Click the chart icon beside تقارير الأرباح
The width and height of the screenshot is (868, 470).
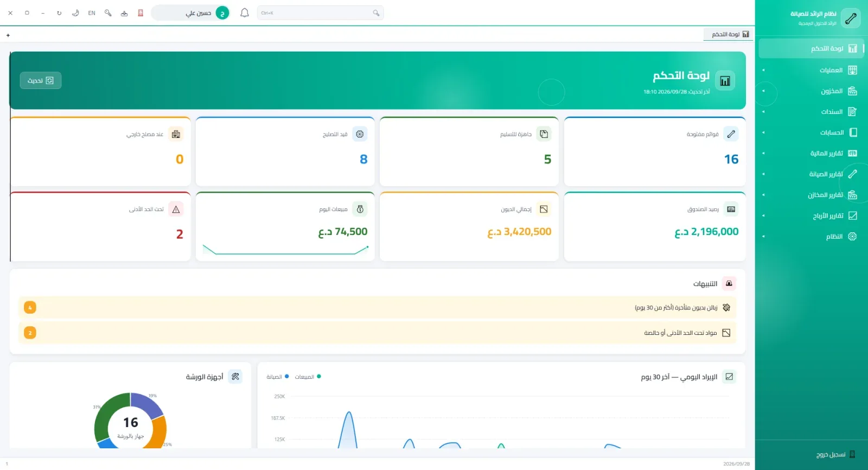point(853,215)
